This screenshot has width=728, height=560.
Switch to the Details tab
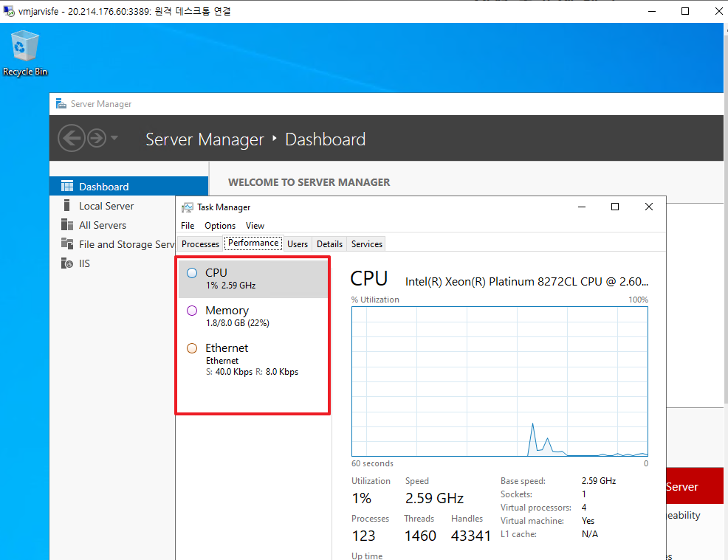(x=329, y=244)
